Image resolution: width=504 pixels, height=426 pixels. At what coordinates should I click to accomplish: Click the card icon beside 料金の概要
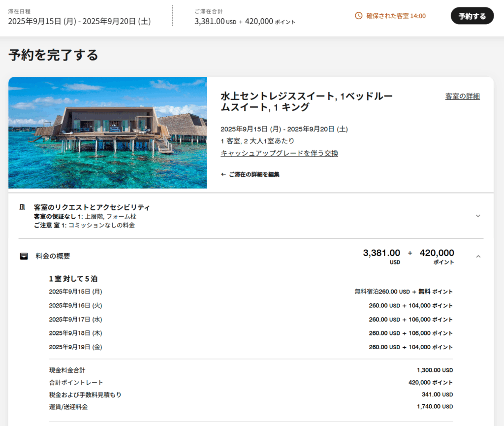pyautogui.click(x=24, y=256)
